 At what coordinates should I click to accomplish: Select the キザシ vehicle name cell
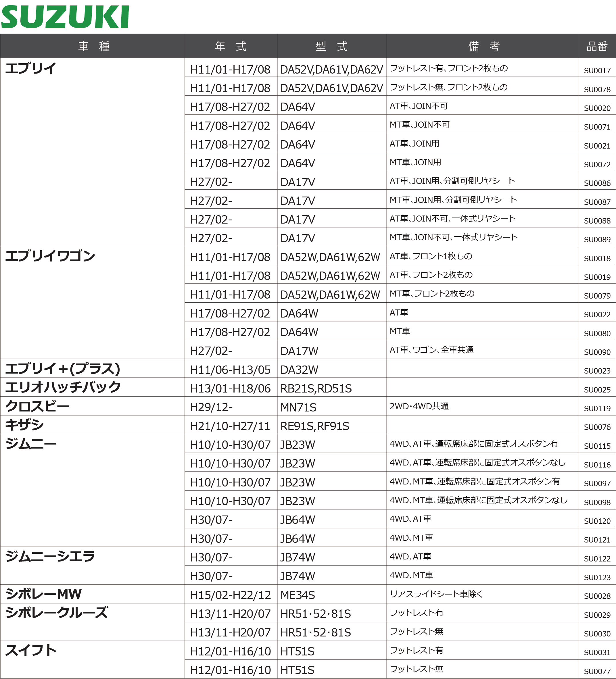coord(24,425)
